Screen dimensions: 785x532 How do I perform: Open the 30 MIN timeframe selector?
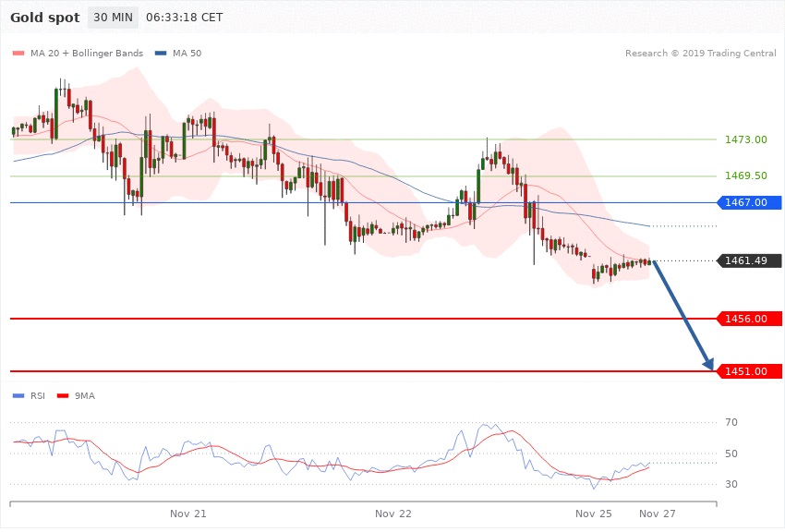click(x=113, y=18)
